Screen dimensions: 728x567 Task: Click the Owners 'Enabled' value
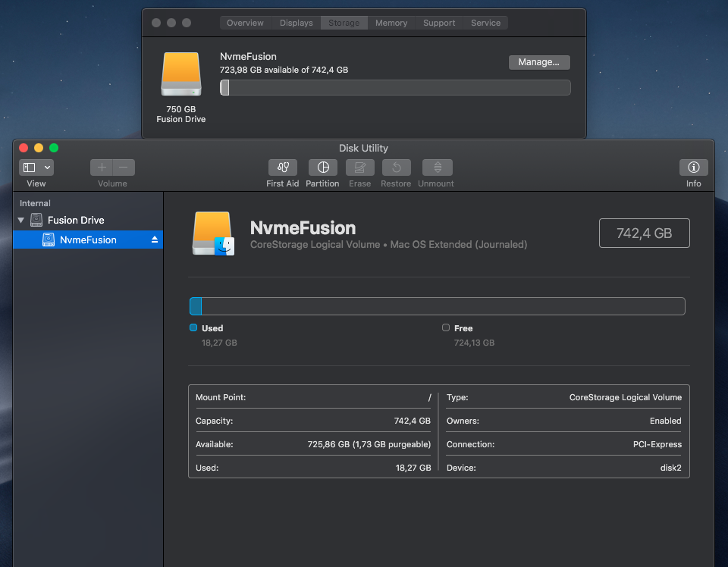pos(665,421)
